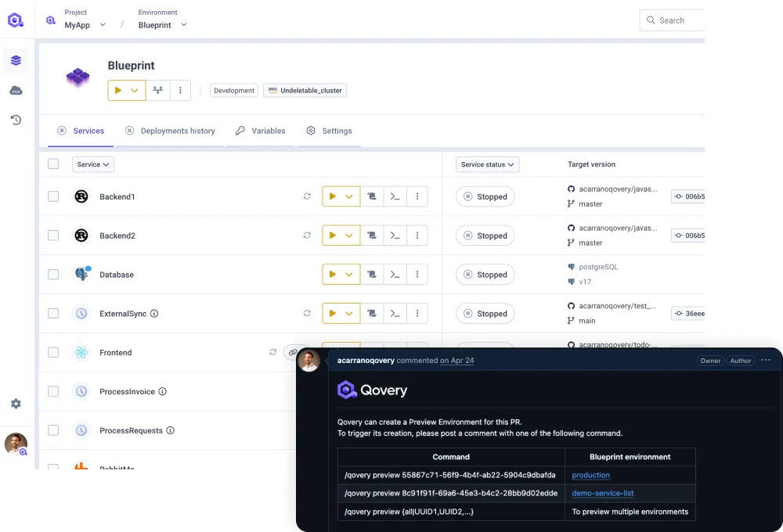Click the ProcessInvoice info icon

pos(162,391)
